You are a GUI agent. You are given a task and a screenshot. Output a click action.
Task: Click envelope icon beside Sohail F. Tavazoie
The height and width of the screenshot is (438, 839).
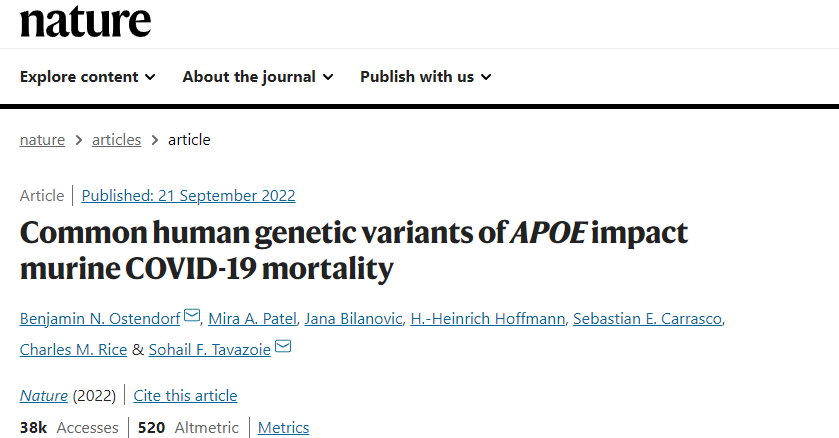click(x=283, y=346)
